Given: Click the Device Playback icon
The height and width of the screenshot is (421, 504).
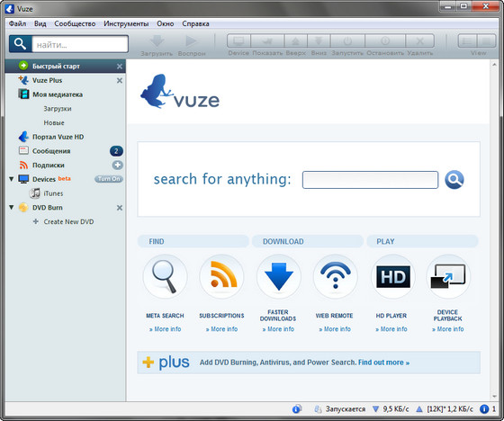Looking at the screenshot, I should (x=448, y=276).
